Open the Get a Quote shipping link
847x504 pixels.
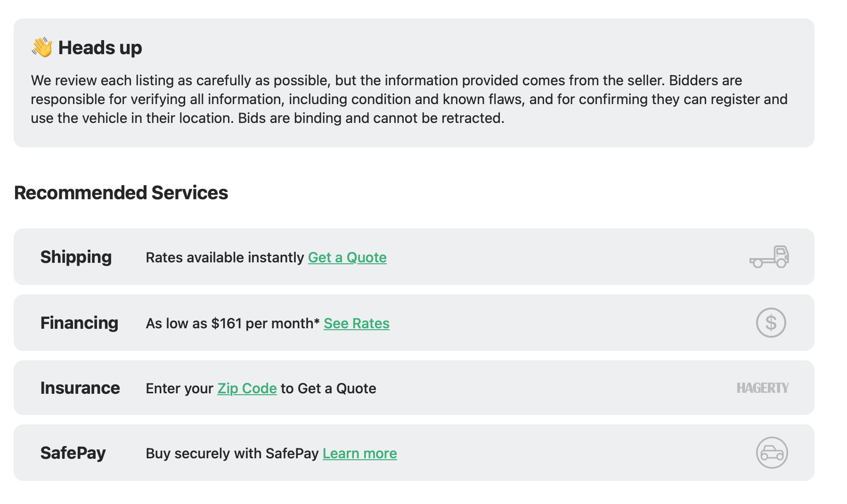pos(347,258)
